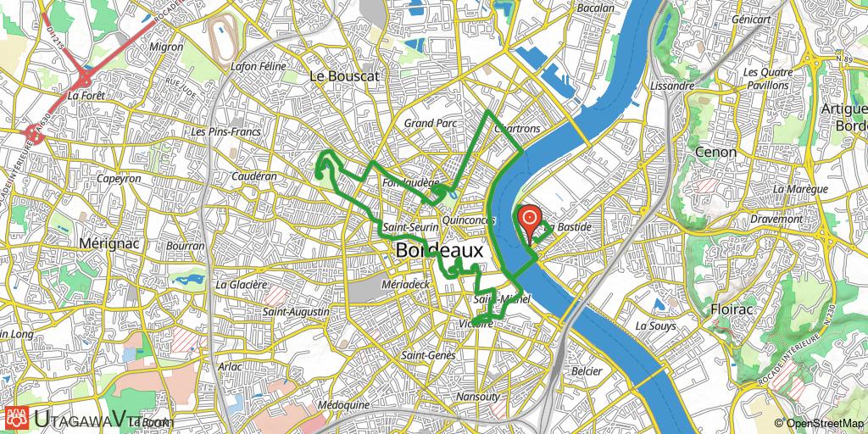Click the Chartrons neighborhood label

[517, 129]
